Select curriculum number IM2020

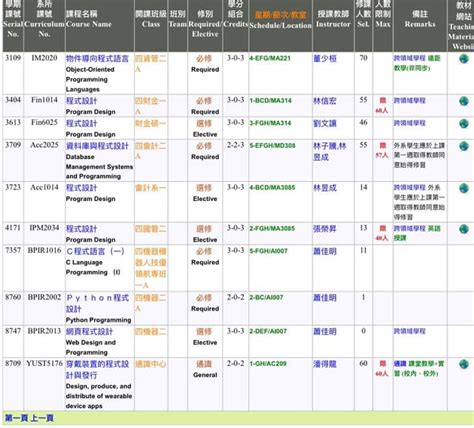pos(44,58)
